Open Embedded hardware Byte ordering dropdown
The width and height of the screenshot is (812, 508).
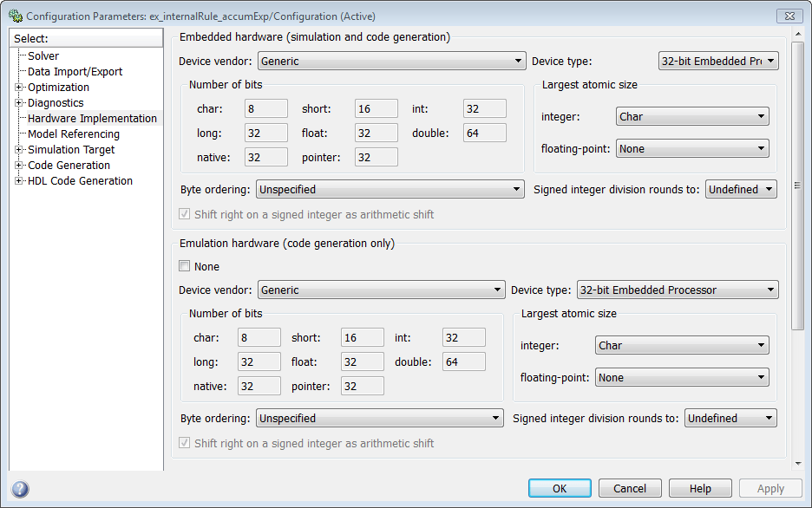(390, 189)
